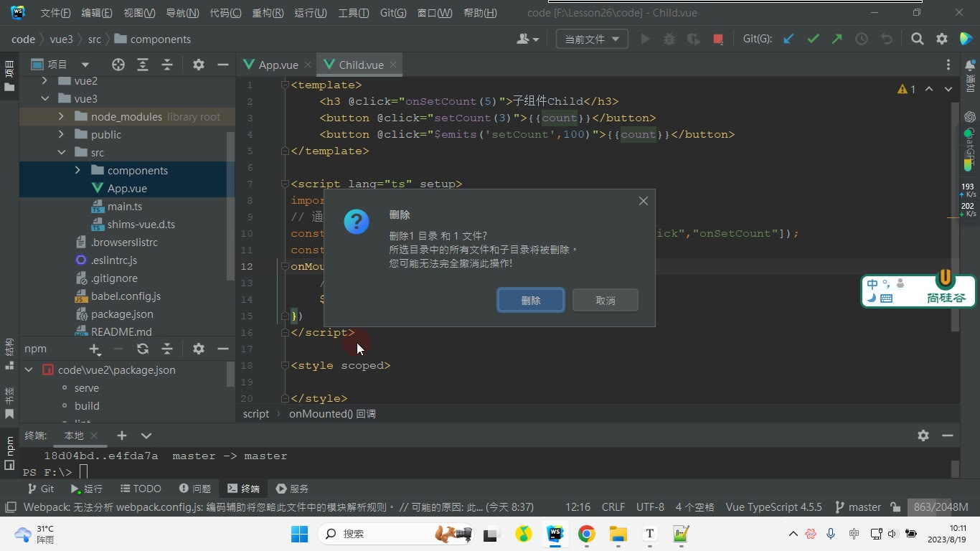This screenshot has height=551, width=980.
Task: Select App.vue in the project tree
Action: [x=127, y=189]
